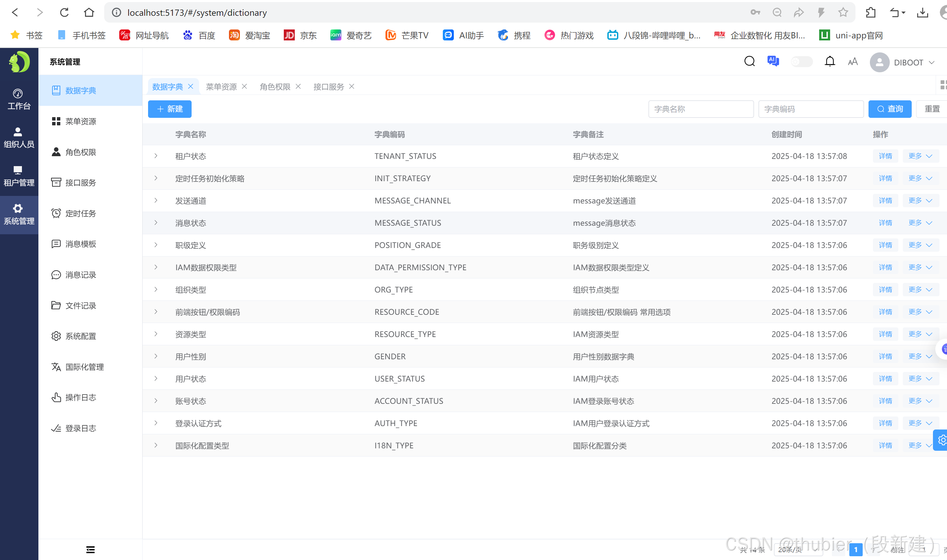Click the floating settings gear icon
This screenshot has height=560, width=947.
pyautogui.click(x=942, y=440)
